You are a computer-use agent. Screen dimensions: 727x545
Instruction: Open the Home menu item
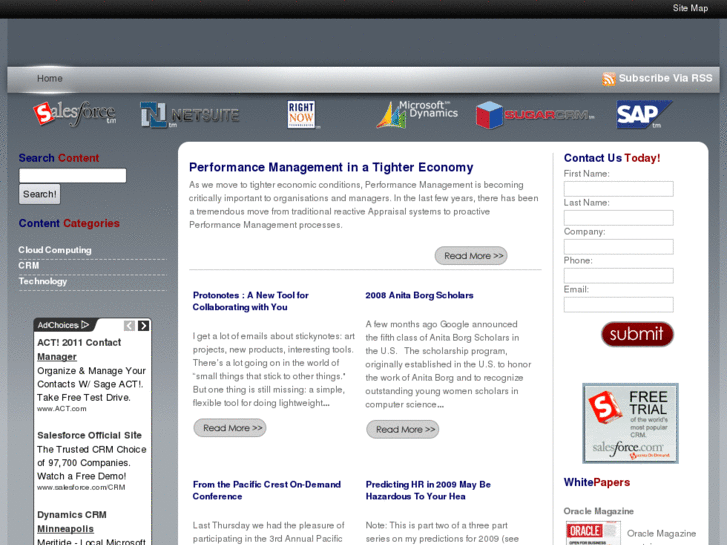(50, 78)
